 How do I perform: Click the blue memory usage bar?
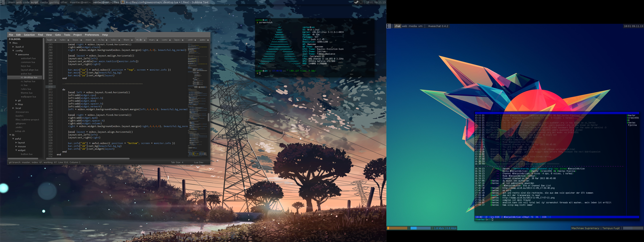click(420, 228)
